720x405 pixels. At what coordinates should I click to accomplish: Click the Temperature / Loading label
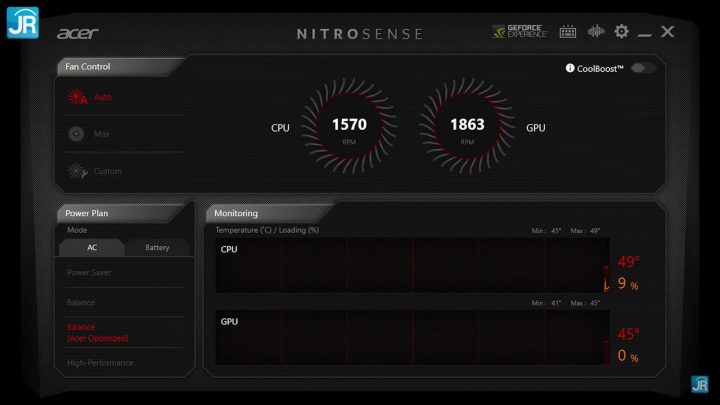[267, 230]
